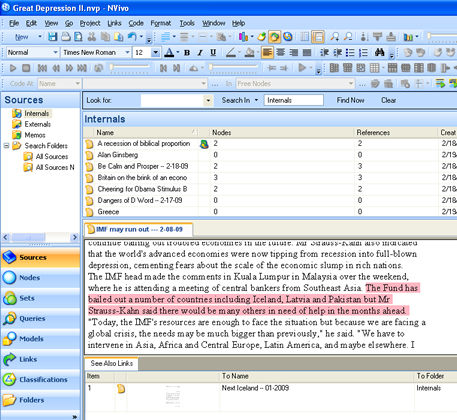Open the Project menu
The image size is (457, 420).
tap(90, 23)
